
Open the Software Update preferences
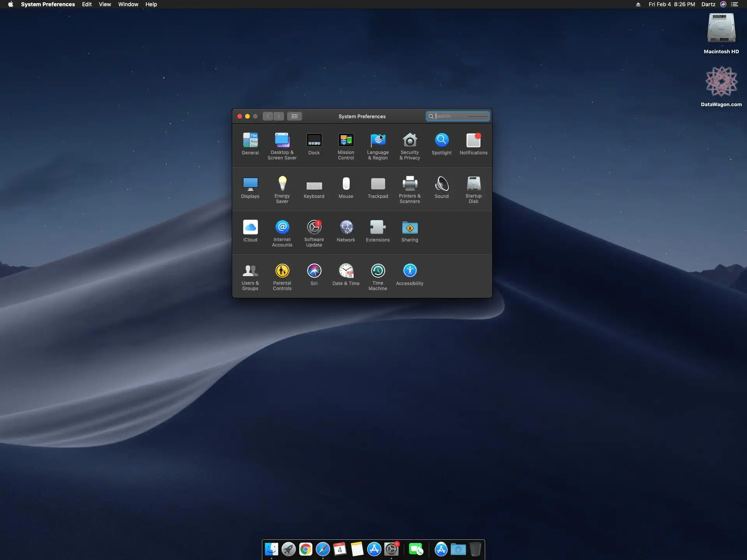314,228
